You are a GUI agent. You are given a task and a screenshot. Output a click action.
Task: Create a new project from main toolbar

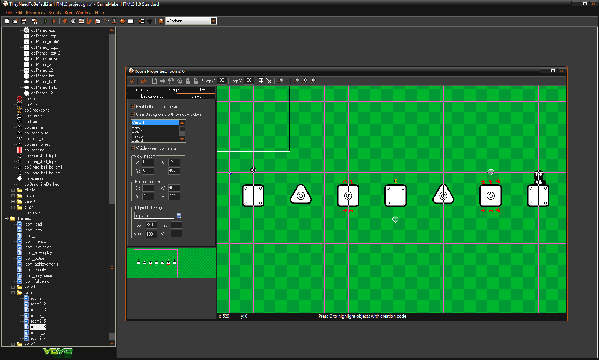7,21
